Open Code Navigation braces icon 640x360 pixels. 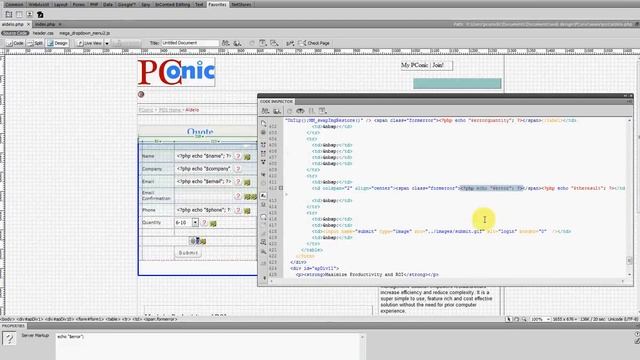tap(311, 111)
